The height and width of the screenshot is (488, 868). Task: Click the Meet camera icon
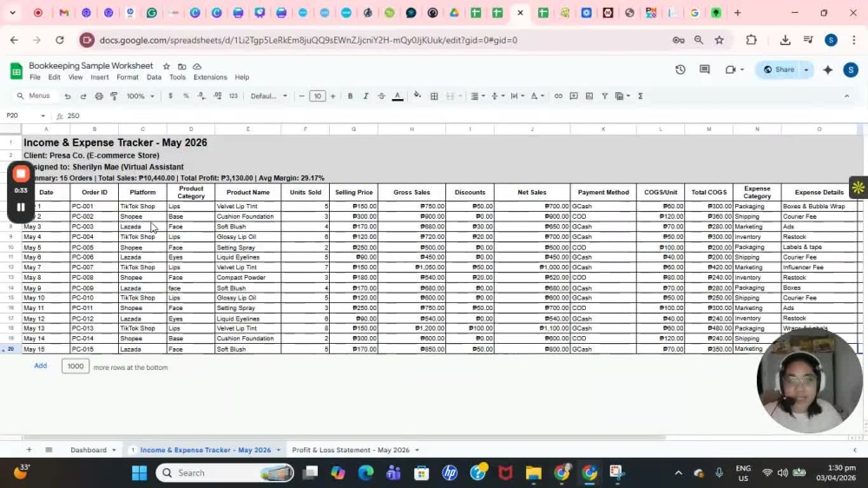coord(730,69)
